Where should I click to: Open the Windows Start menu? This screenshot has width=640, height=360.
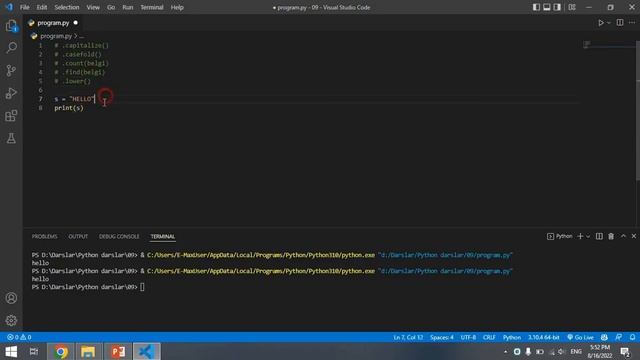coord(11,351)
